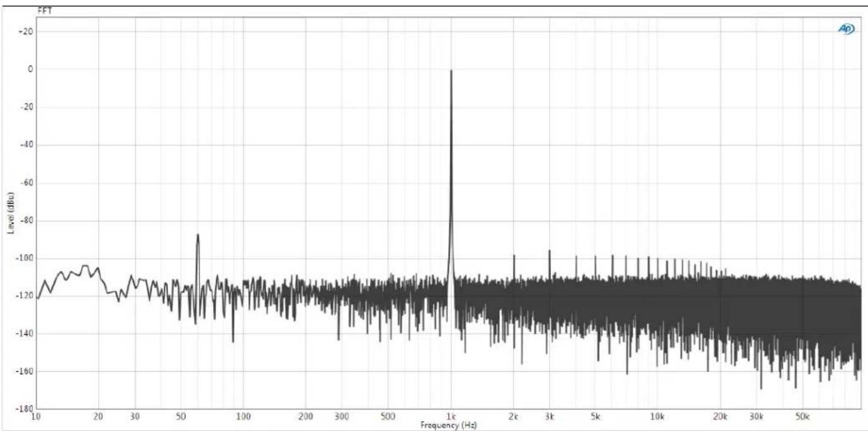The image size is (868, 431).
Task: Click the 10k label on the frequency axis
Action: 658,417
